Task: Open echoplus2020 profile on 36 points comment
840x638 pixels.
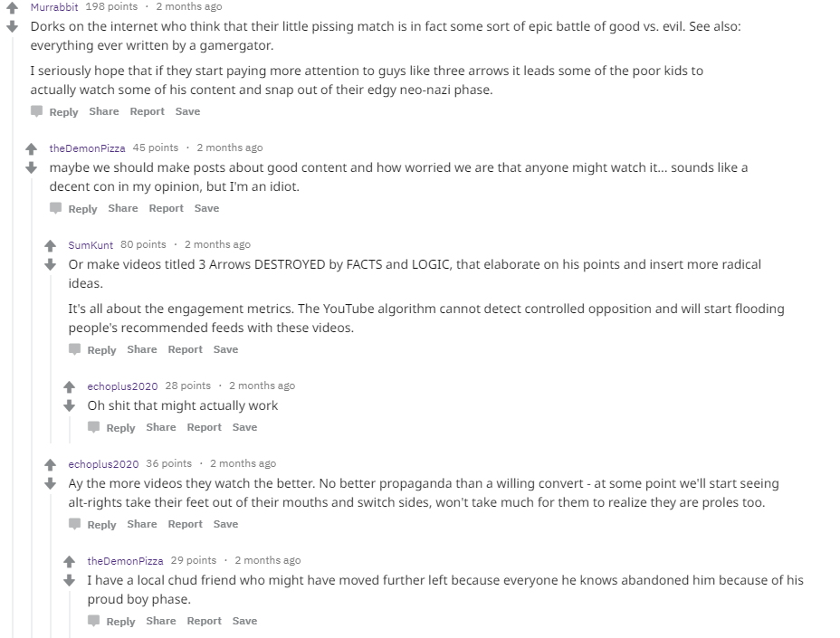Action: pyautogui.click(x=103, y=464)
